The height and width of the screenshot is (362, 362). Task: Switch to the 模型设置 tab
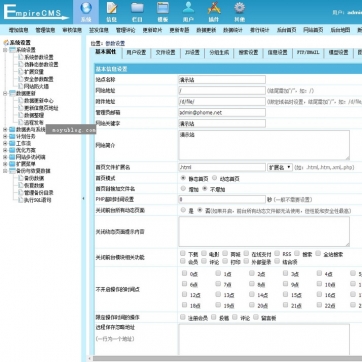338,53
